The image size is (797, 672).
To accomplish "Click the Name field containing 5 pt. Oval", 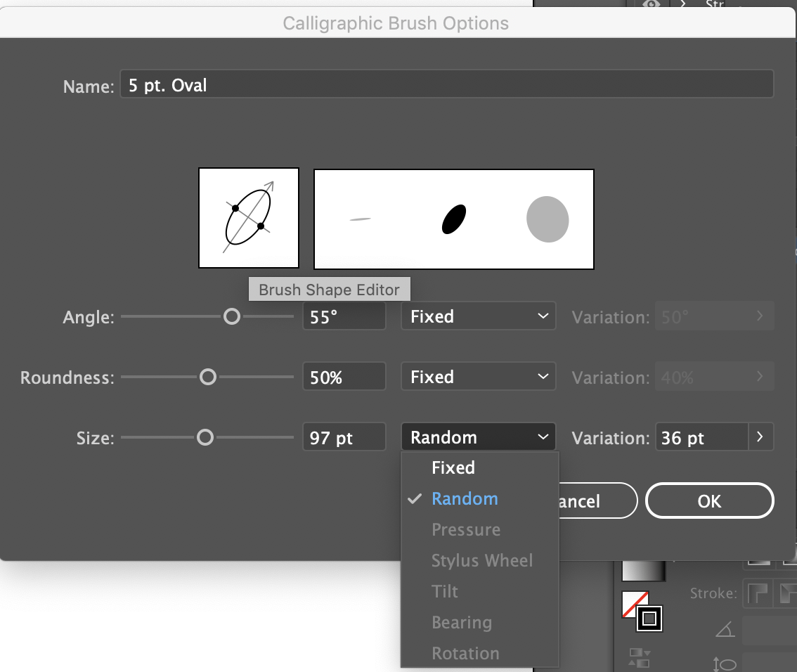I will [x=446, y=84].
